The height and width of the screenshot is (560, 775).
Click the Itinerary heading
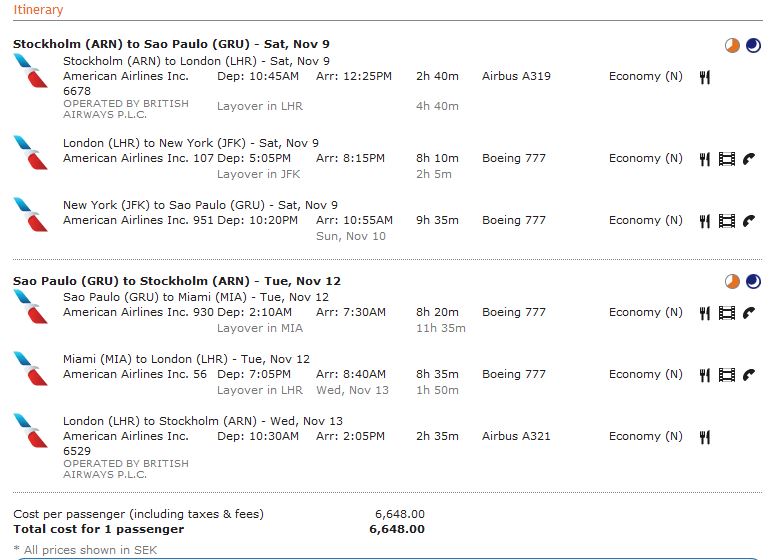(38, 10)
